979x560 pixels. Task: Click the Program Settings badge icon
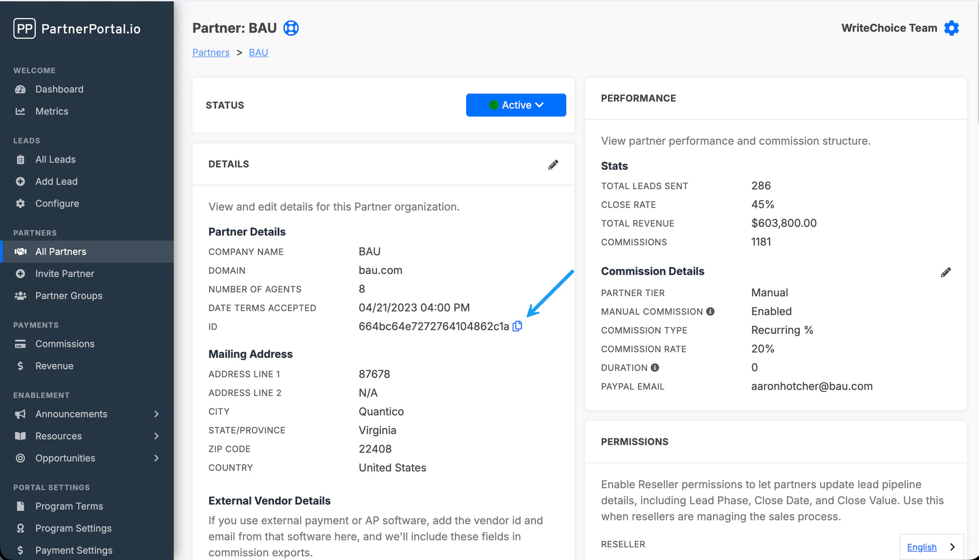(x=21, y=528)
